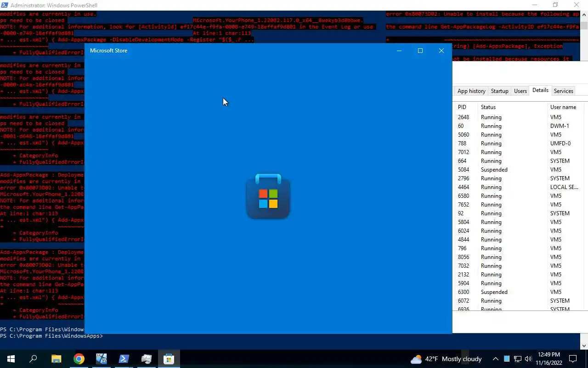Click the Administrator: Windows PowerShell title text
This screenshot has width=588, height=368.
(x=54, y=6)
